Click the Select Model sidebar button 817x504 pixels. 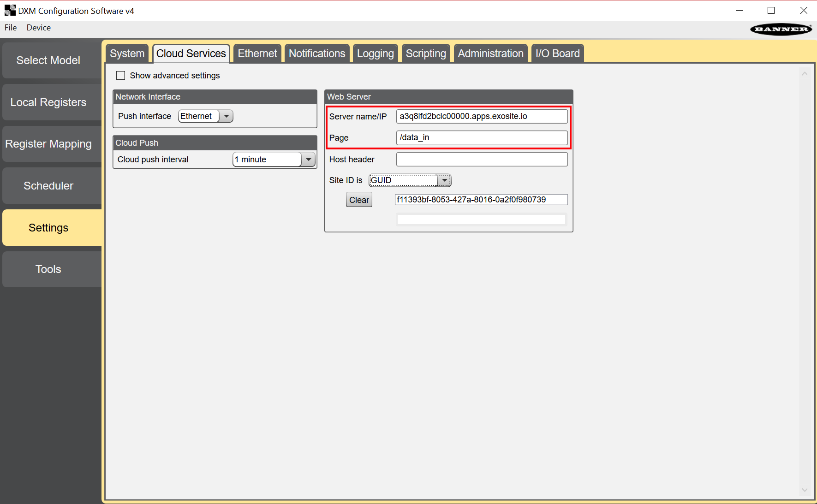click(52, 60)
